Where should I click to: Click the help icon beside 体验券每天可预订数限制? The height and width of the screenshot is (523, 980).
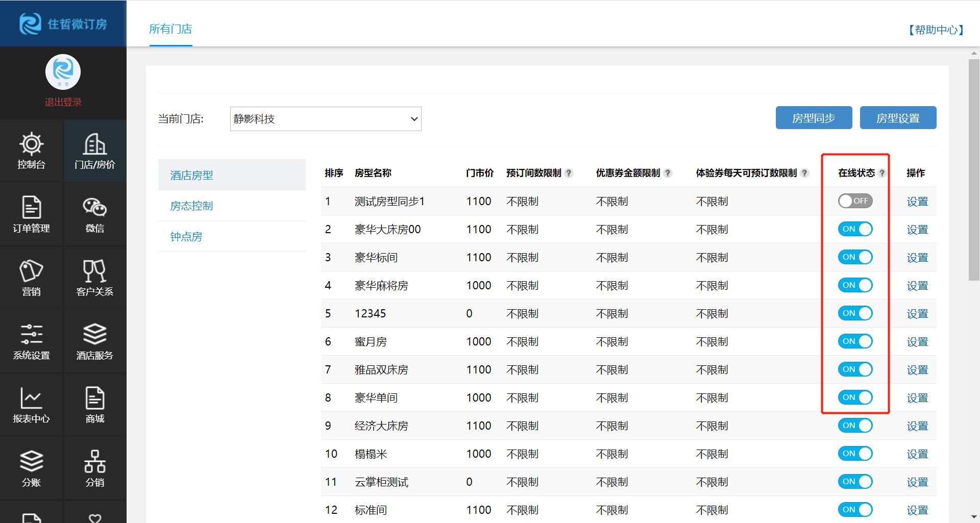(804, 173)
